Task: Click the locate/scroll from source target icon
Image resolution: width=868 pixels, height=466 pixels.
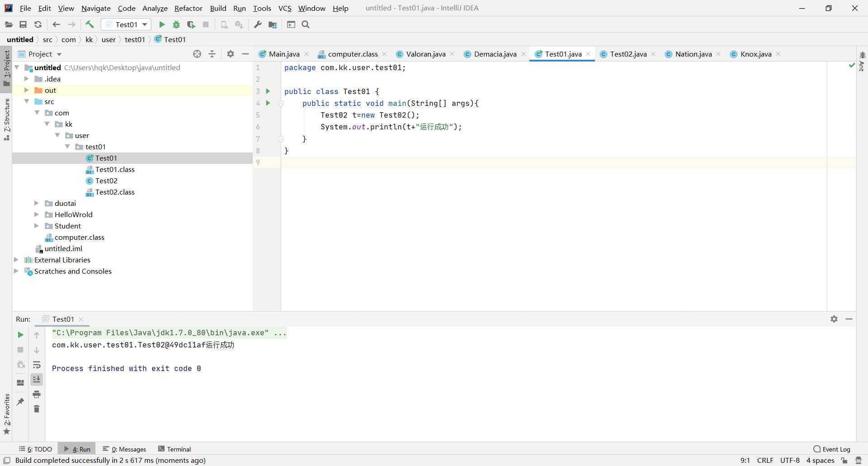Action: (197, 54)
